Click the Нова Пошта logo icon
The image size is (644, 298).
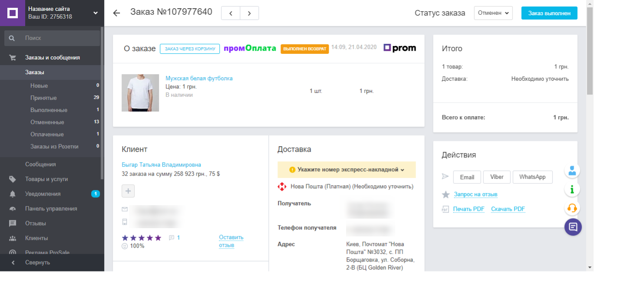coord(282,187)
